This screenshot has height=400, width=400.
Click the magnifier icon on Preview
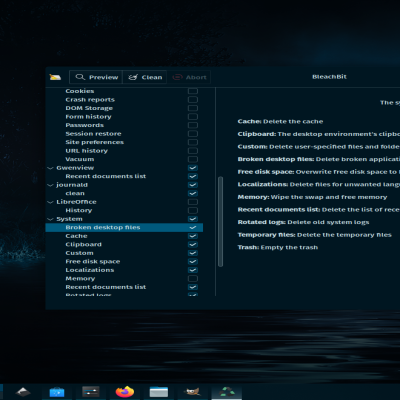(x=80, y=77)
